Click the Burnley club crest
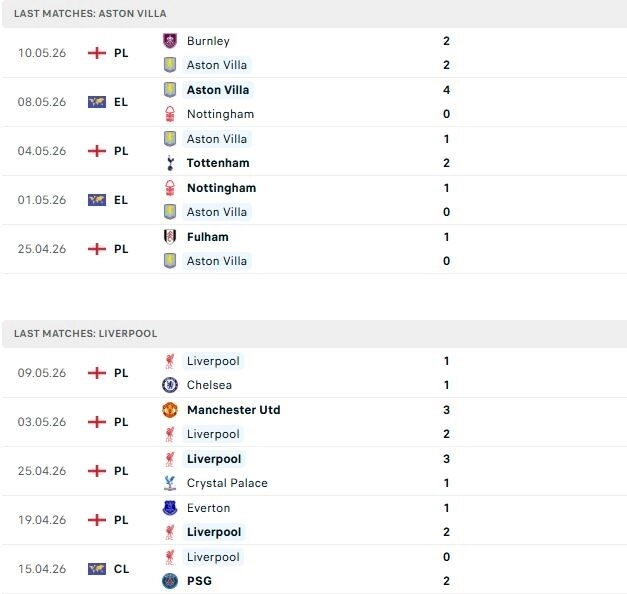The image size is (627, 594). click(x=170, y=41)
